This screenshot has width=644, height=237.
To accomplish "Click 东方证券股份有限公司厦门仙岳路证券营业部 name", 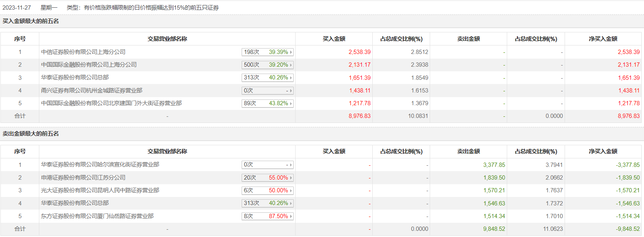I will [x=97, y=216].
